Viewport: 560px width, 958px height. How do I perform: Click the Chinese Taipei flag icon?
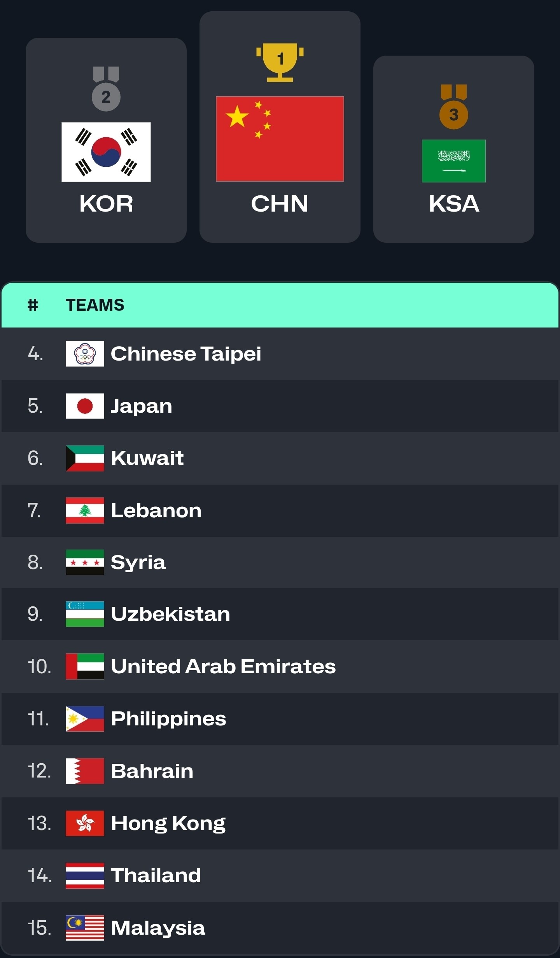(85, 354)
